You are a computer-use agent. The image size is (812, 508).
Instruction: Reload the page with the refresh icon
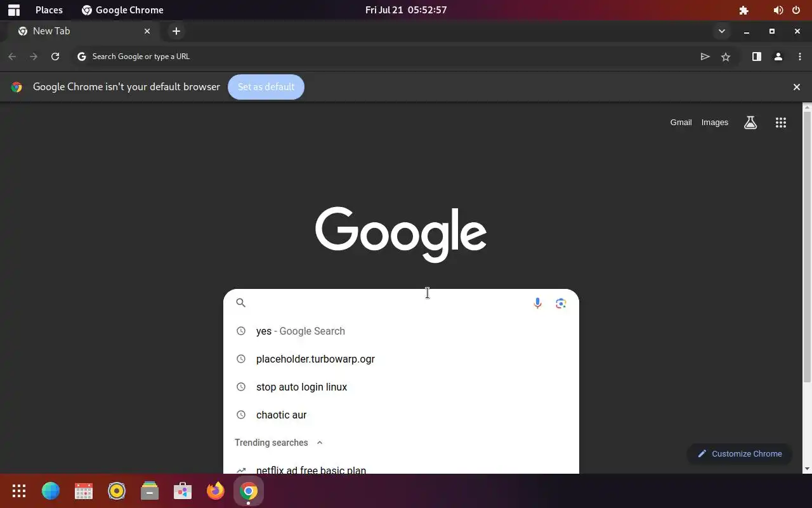[55, 57]
